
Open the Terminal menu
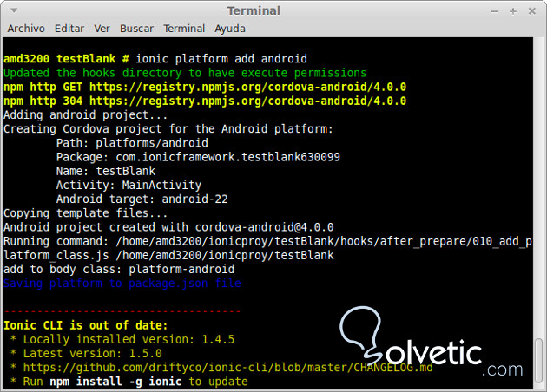184,29
